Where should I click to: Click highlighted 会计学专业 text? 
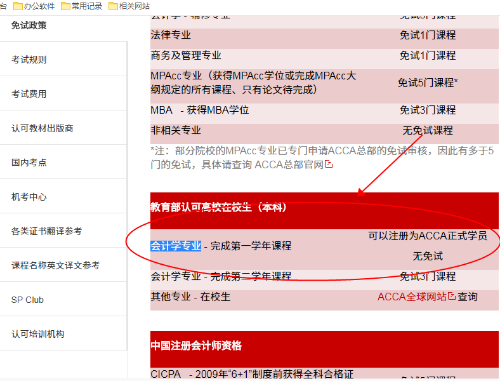point(176,246)
